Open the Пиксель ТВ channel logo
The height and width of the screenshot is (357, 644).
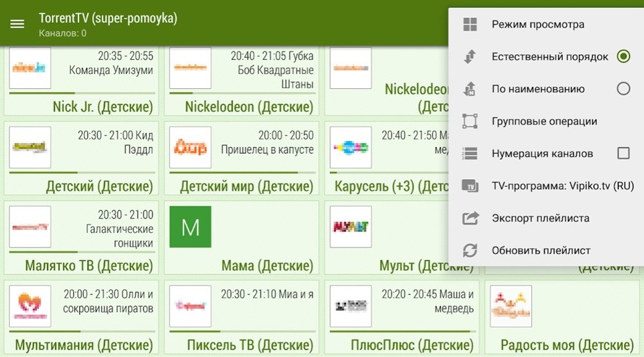coord(190,306)
